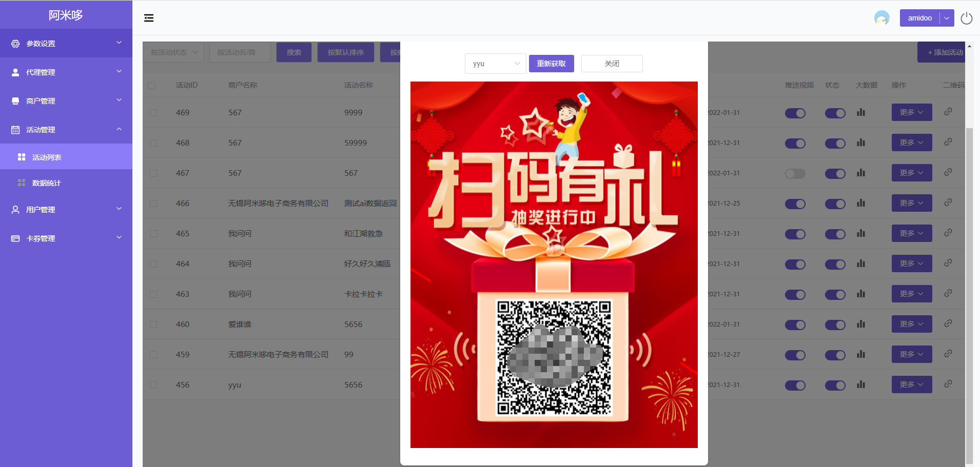Open 更多 dropdown for row 464
The width and height of the screenshot is (980, 467).
tap(912, 263)
